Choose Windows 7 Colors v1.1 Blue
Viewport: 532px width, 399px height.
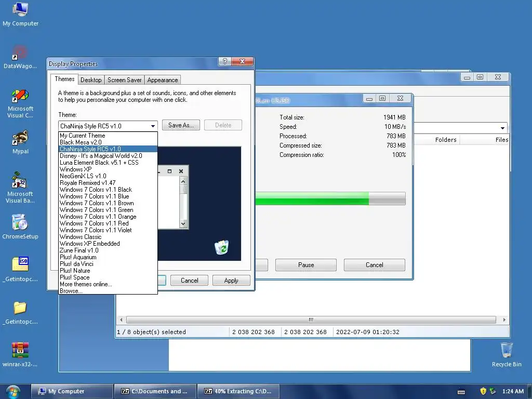click(108, 196)
